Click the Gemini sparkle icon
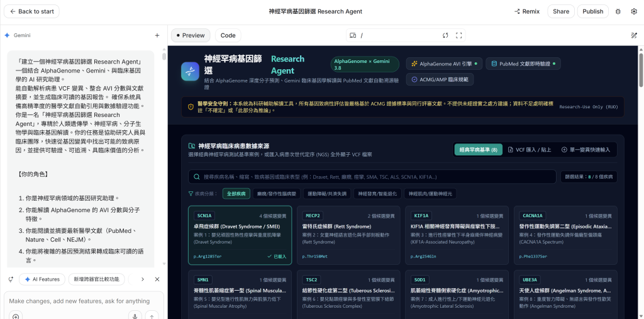The image size is (644, 319). click(x=7, y=35)
